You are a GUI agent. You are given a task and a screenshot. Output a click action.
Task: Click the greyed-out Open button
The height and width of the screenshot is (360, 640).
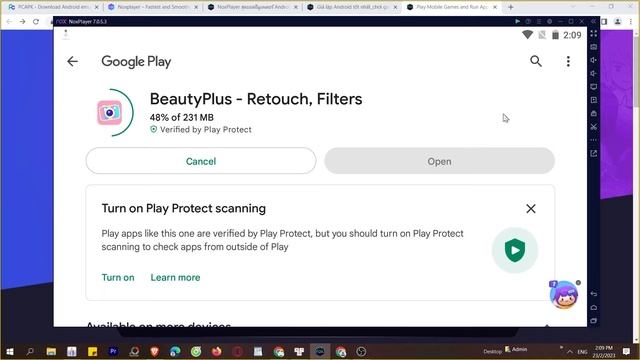click(439, 161)
